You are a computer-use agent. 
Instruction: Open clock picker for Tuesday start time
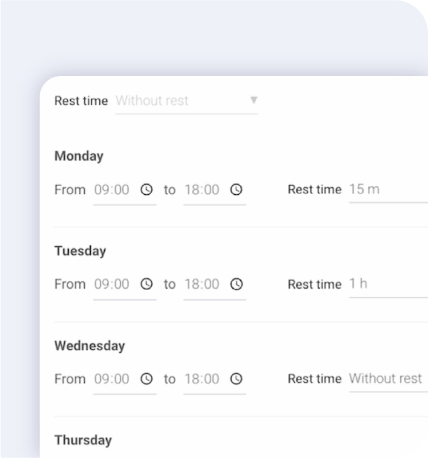tap(146, 284)
